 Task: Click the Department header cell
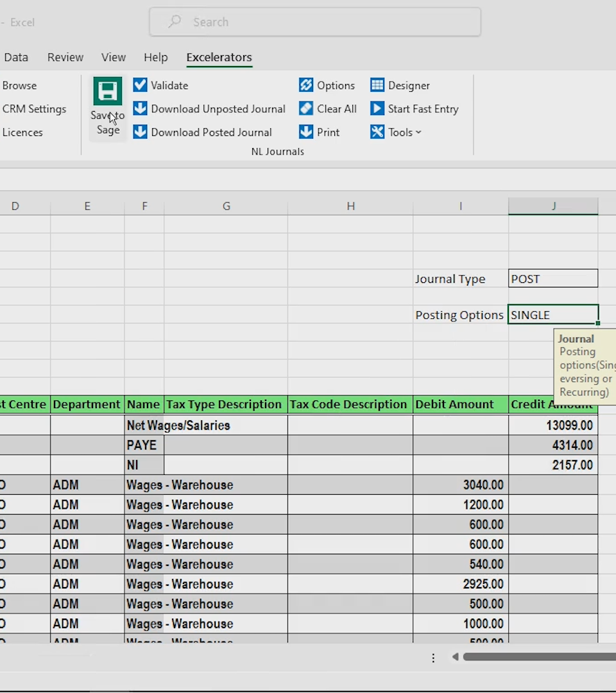click(x=87, y=404)
